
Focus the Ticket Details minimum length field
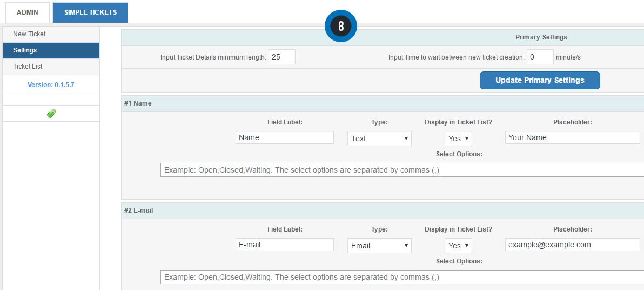pos(282,57)
